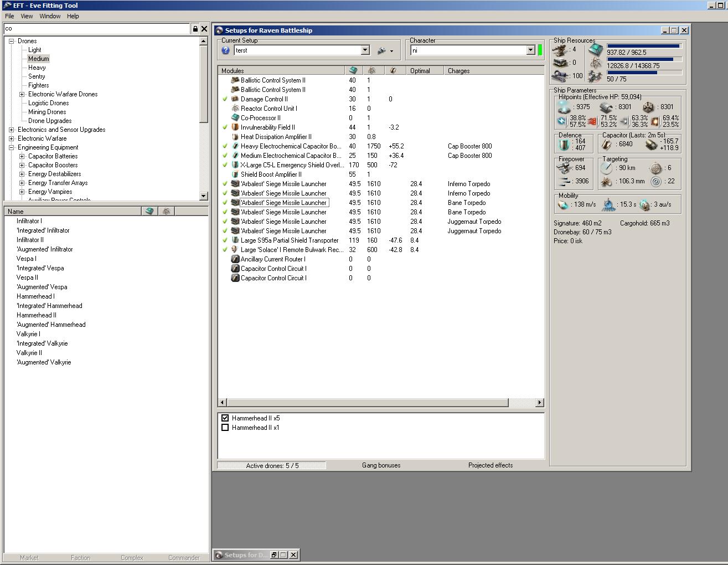
Task: Click the ship/spaceship icon beside Current Setup
Action: (381, 50)
